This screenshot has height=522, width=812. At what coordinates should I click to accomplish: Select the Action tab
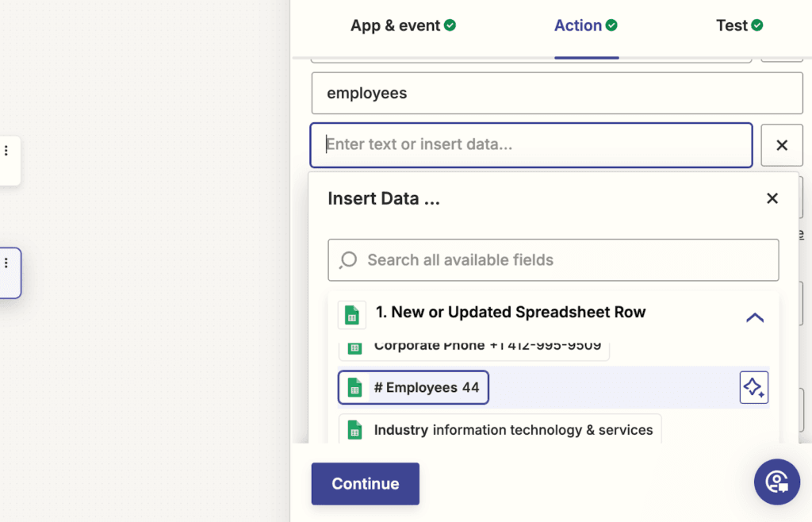578,25
